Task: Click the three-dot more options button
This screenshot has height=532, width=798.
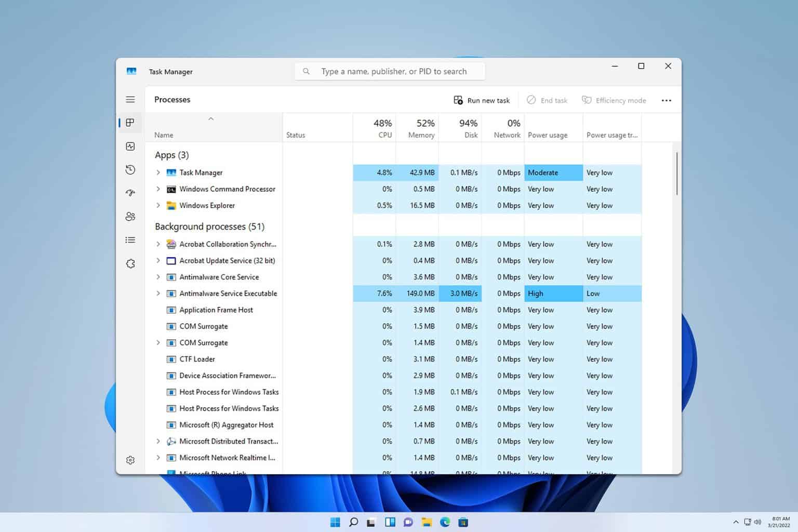Action: tap(667, 100)
